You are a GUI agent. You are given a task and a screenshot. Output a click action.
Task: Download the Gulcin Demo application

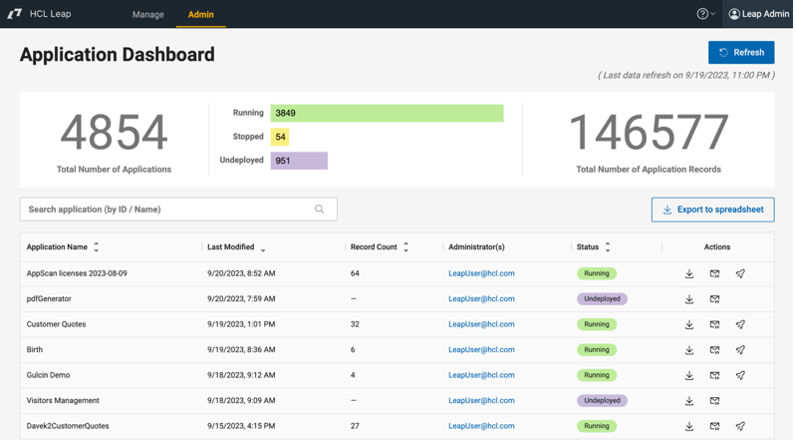689,375
